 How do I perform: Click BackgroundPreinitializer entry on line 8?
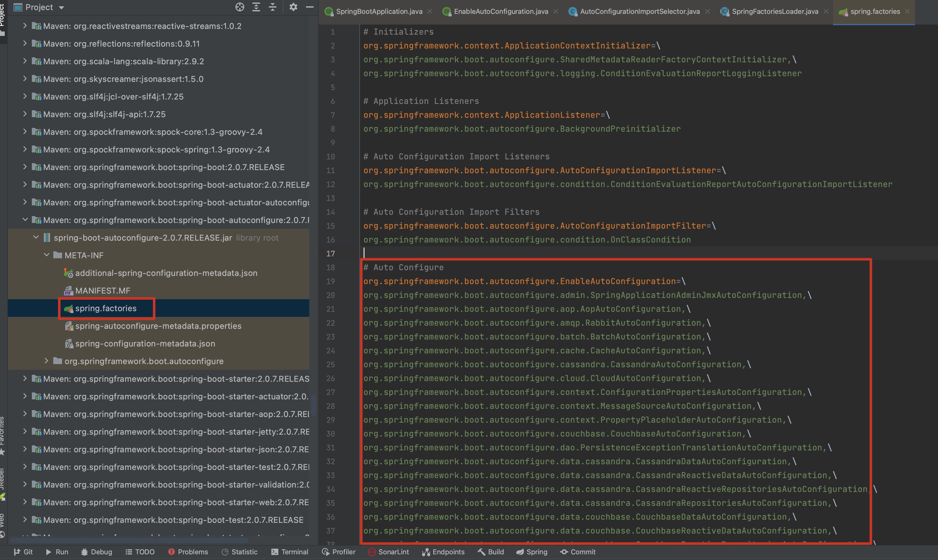pyautogui.click(x=522, y=129)
